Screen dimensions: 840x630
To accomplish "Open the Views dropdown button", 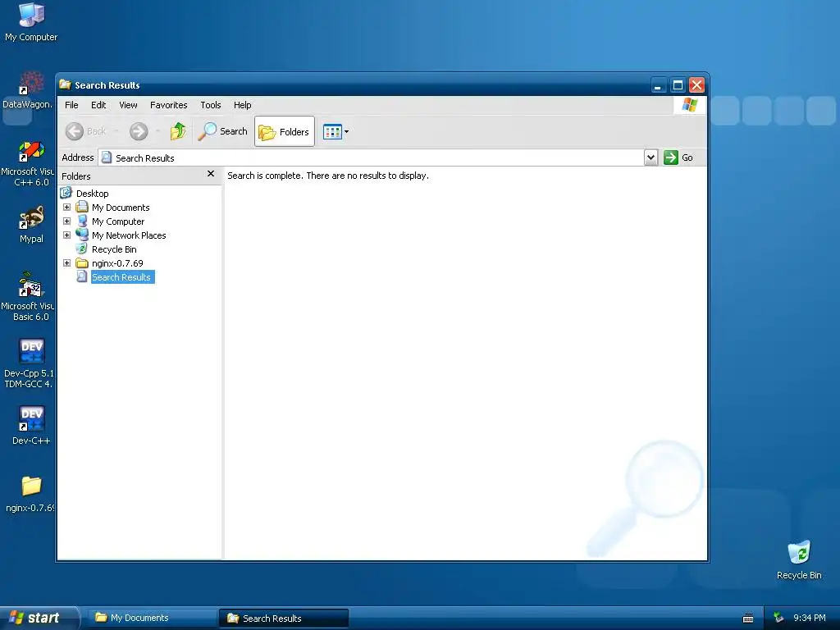I will tap(336, 131).
